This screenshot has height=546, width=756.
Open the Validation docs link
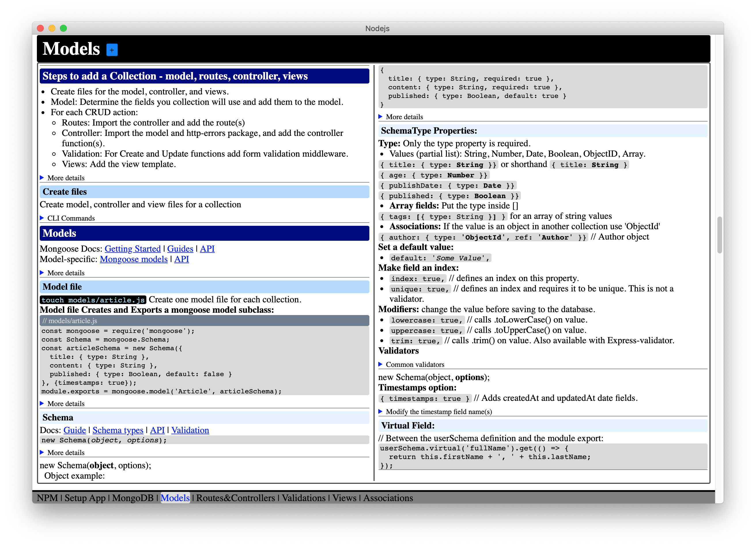coord(190,430)
